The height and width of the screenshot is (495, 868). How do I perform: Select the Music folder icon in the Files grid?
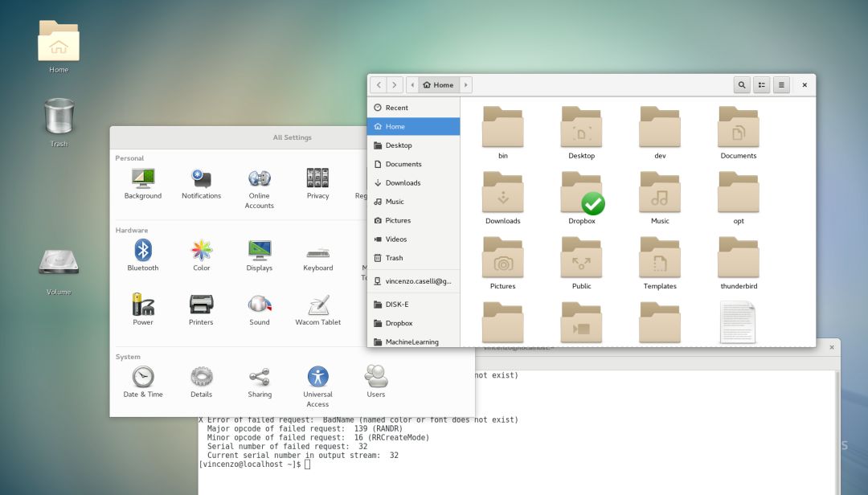(x=660, y=198)
